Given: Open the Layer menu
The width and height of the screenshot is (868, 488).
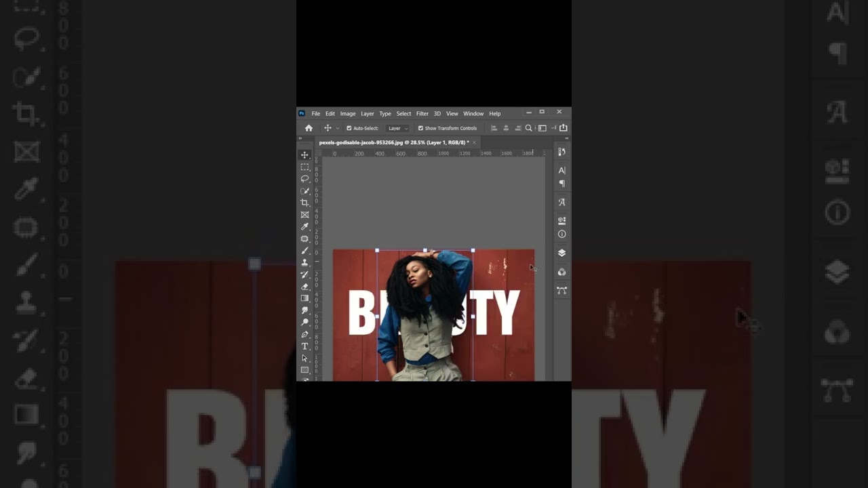Looking at the screenshot, I should pyautogui.click(x=367, y=114).
